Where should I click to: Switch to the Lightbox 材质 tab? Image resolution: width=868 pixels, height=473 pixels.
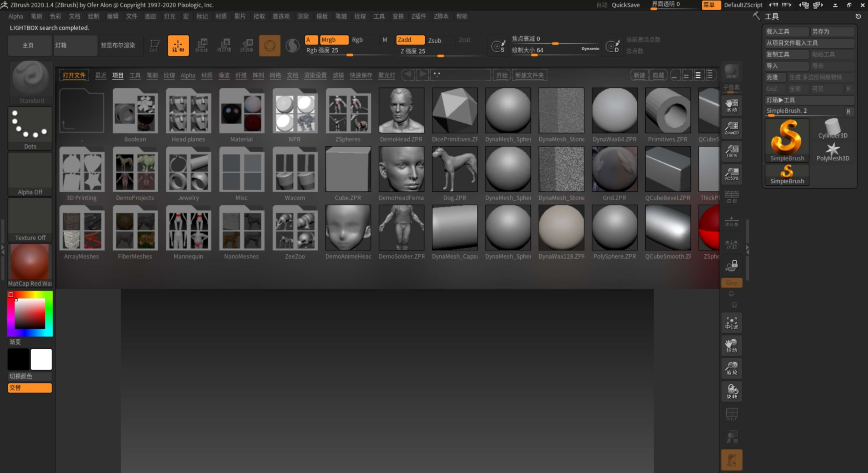(x=207, y=75)
